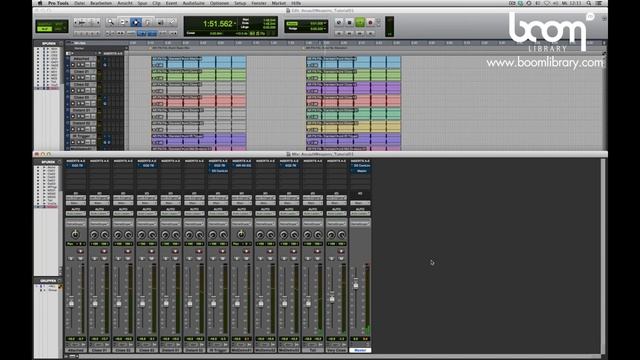Record-enable the Tail mixer channel
Image resolution: width=640 pixels, height=360 pixels.
(317, 251)
